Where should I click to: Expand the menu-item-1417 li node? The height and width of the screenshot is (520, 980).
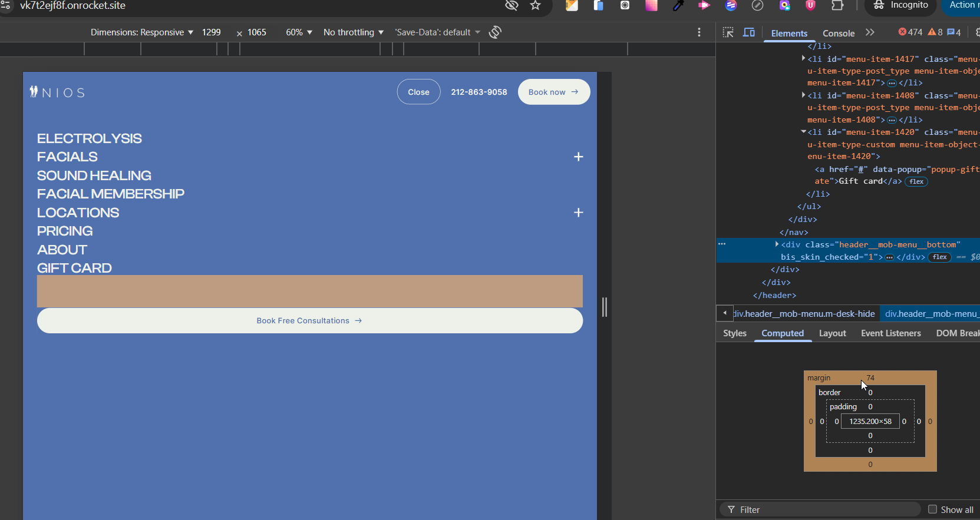(x=803, y=58)
